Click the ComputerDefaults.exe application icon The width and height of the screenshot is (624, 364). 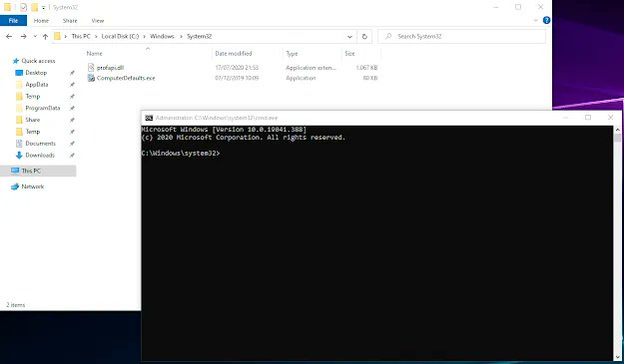(91, 78)
